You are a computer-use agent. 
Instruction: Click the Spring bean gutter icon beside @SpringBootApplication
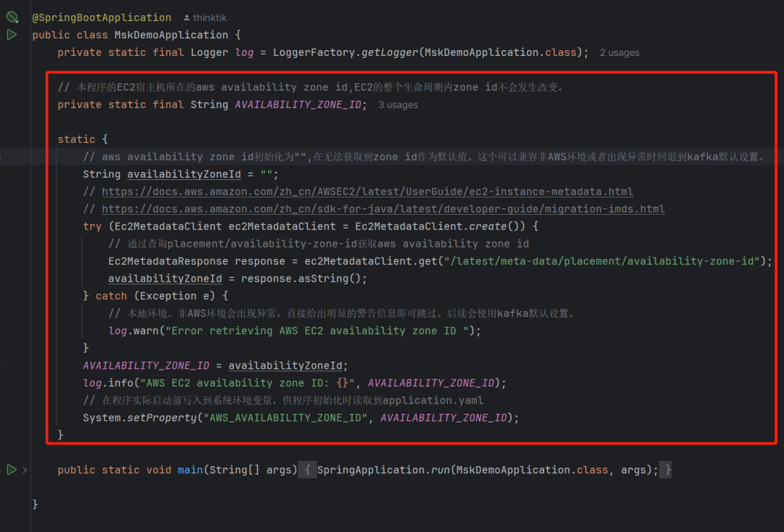(12, 17)
